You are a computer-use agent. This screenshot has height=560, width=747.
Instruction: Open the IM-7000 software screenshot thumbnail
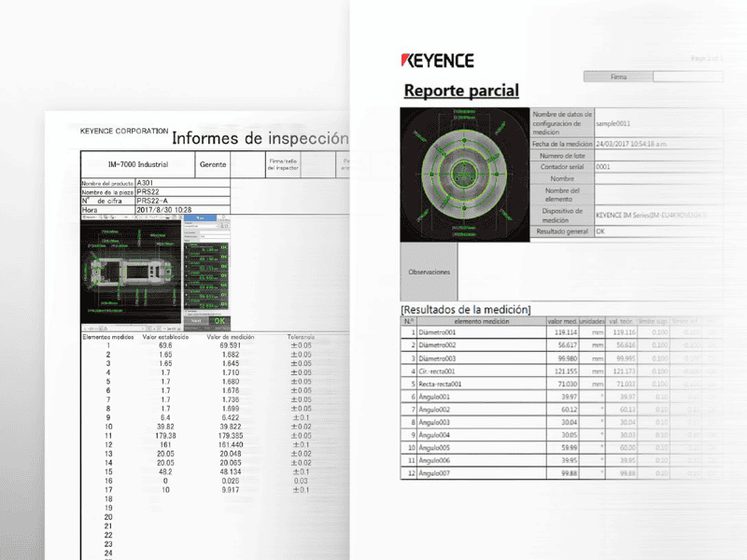[x=156, y=273]
